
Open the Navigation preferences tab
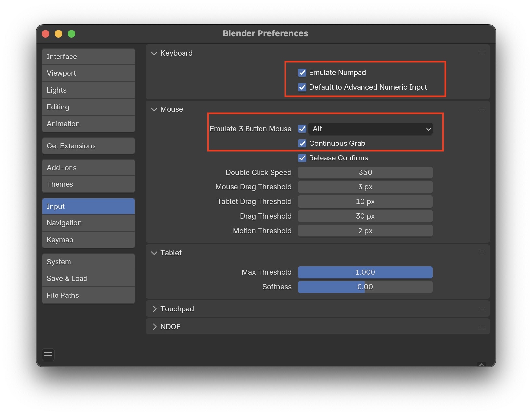click(x=88, y=223)
